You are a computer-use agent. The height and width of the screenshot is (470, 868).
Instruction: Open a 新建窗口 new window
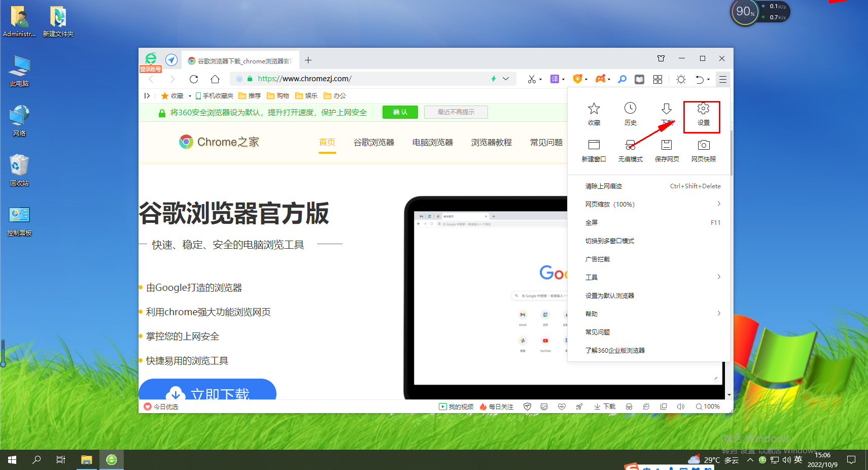(x=594, y=151)
